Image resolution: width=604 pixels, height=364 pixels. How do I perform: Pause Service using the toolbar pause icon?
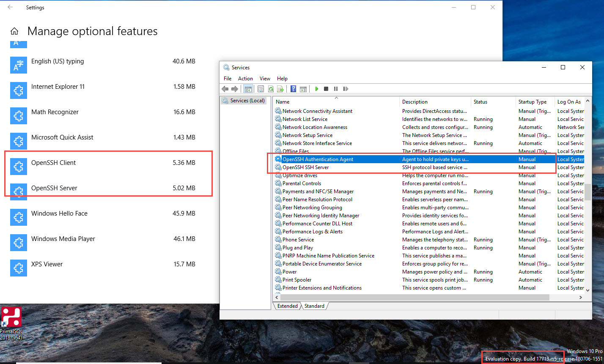[x=336, y=89]
